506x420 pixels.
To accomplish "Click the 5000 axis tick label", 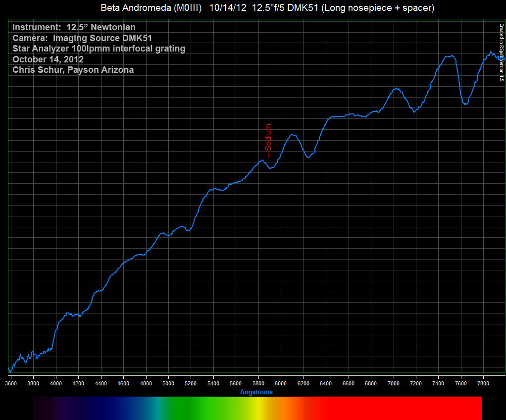I will [x=168, y=383].
